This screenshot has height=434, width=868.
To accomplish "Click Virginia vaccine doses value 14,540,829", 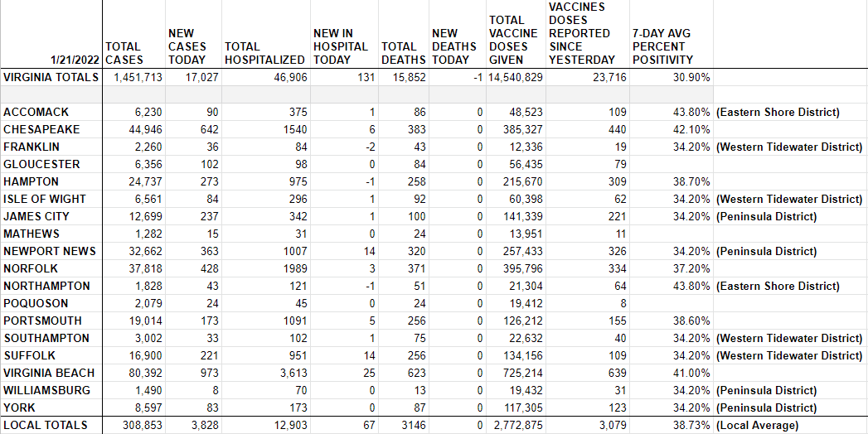I will (x=516, y=77).
